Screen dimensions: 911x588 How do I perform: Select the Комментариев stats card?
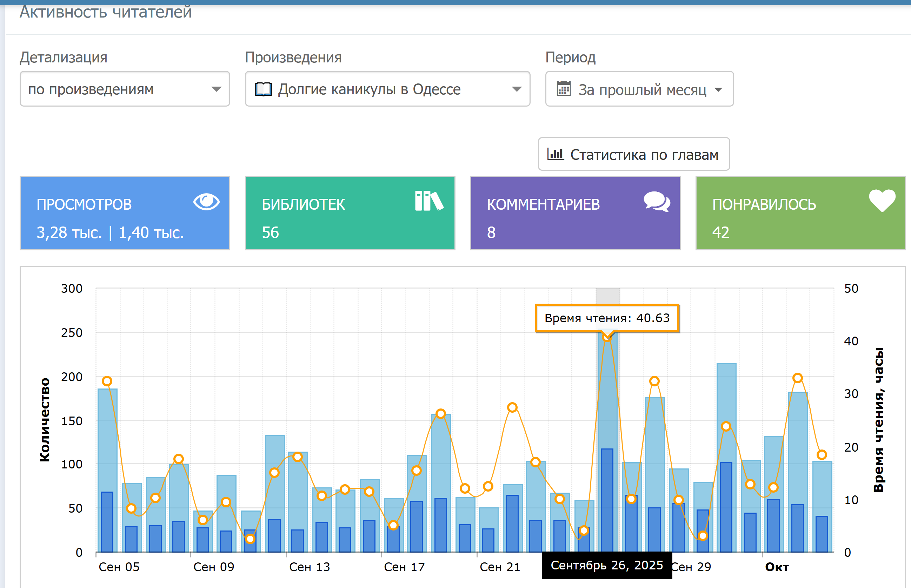(x=575, y=214)
